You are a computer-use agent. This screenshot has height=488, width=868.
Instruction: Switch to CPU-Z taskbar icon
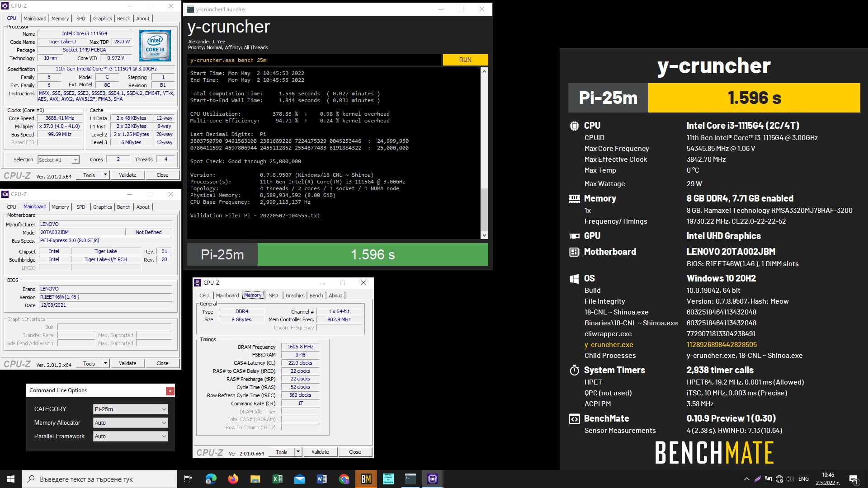[433, 479]
